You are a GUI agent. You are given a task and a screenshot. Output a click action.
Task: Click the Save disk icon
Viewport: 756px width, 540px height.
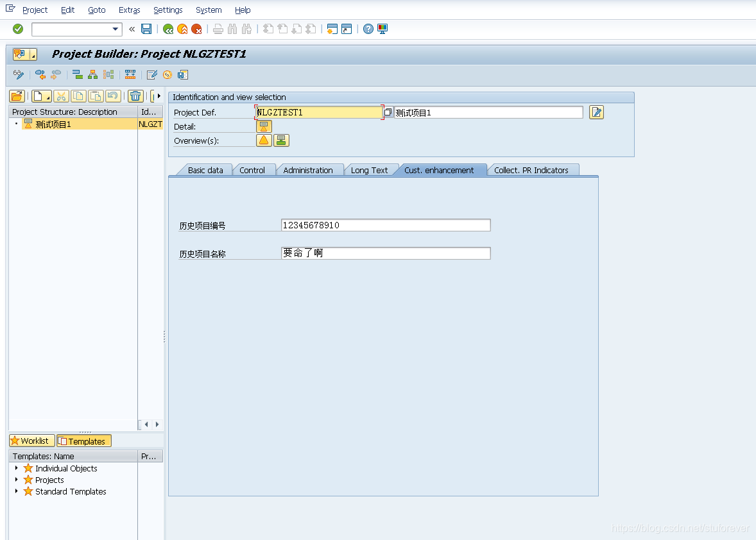tap(146, 29)
